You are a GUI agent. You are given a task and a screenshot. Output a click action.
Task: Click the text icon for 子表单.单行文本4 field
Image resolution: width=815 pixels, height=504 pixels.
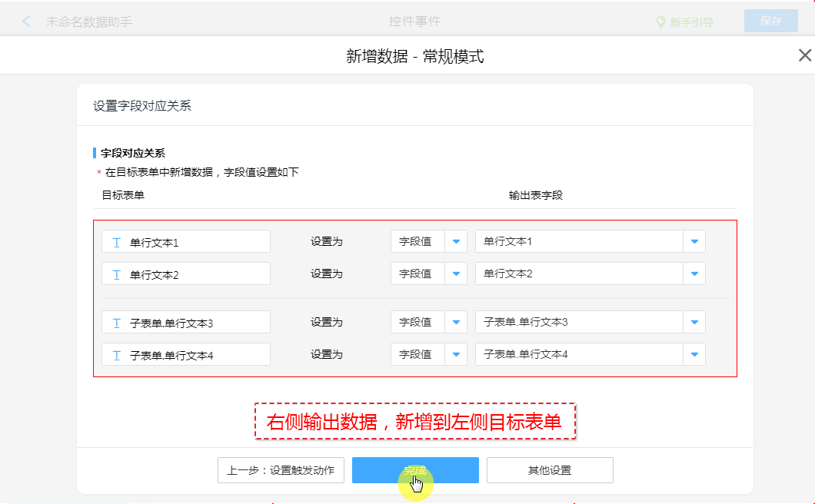117,355
